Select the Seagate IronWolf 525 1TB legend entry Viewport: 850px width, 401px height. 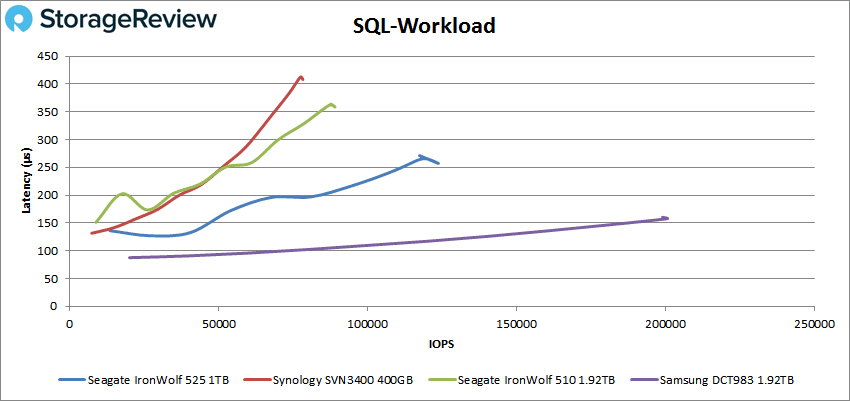point(144,380)
